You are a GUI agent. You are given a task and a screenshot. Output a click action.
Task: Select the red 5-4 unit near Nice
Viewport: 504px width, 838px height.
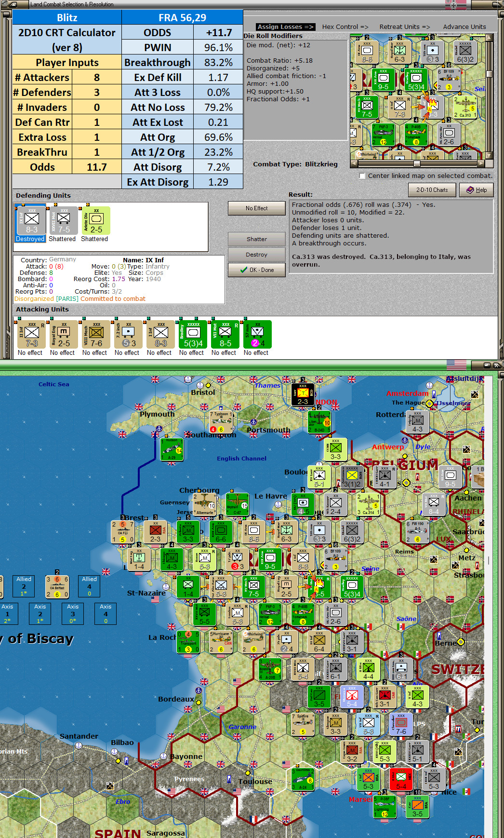pyautogui.click(x=401, y=779)
